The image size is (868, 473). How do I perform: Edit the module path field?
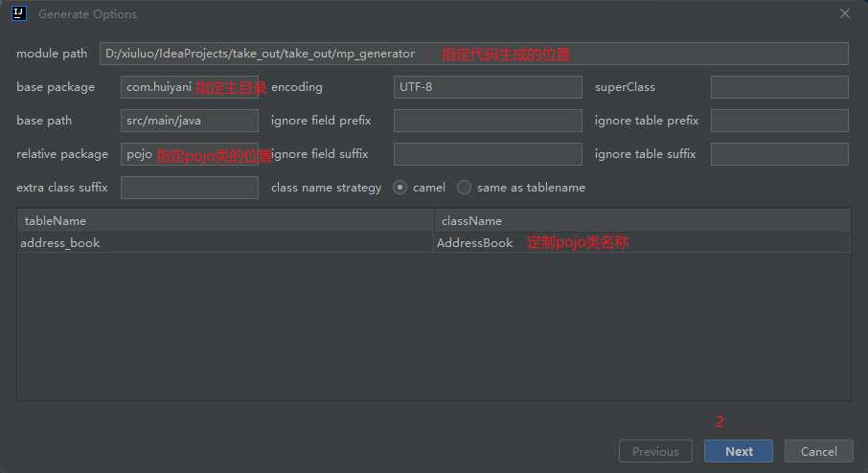coord(473,54)
